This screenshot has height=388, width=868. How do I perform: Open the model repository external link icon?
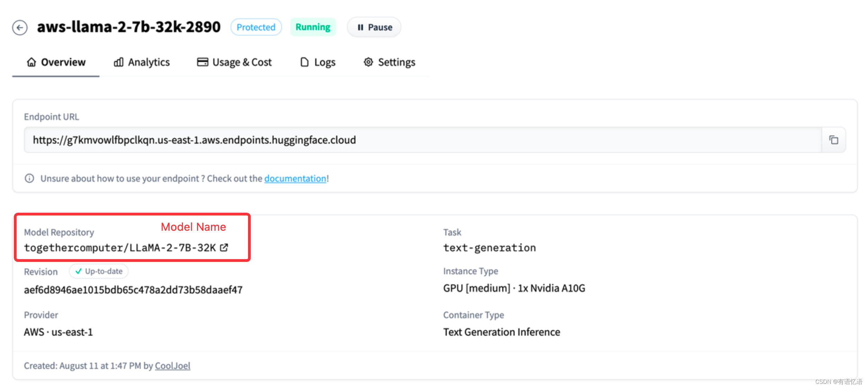click(x=224, y=247)
